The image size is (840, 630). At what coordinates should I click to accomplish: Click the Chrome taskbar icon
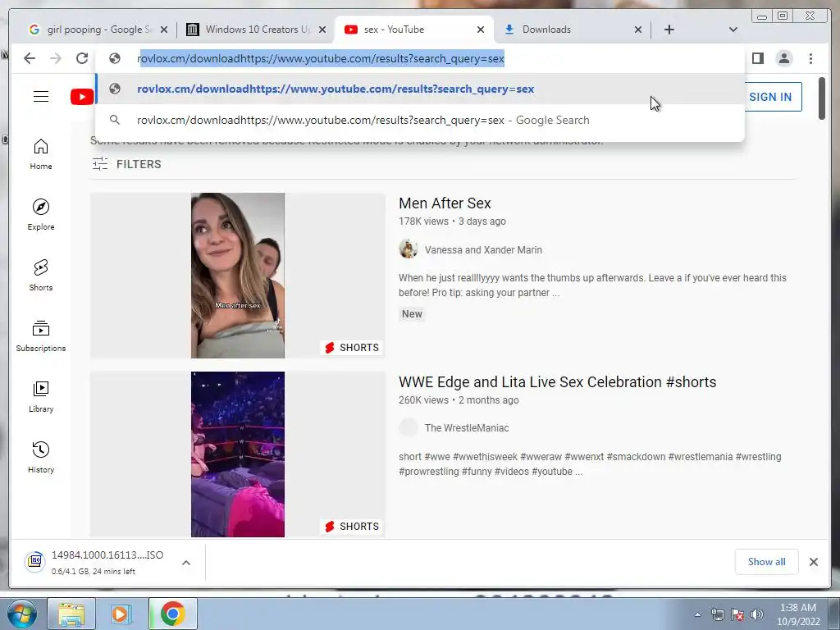click(172, 614)
